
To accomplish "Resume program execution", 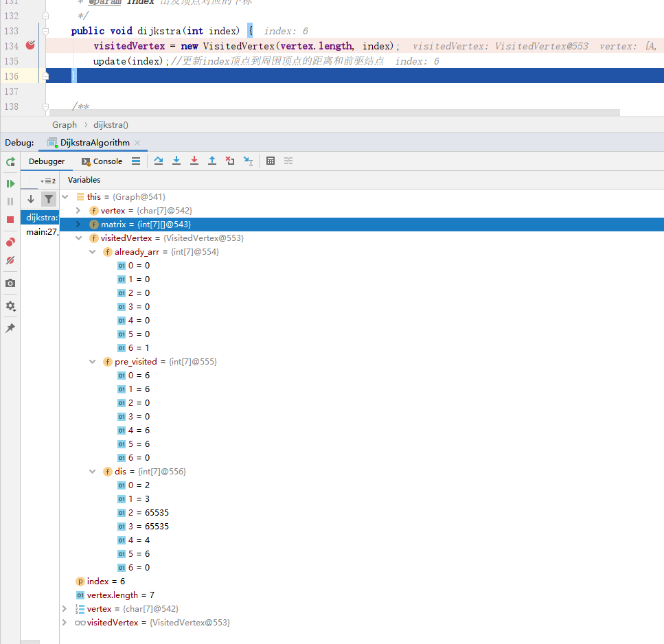I will click(10, 183).
